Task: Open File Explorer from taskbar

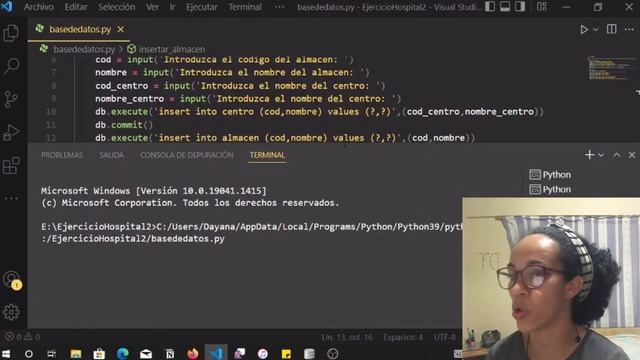Action: click(x=76, y=353)
